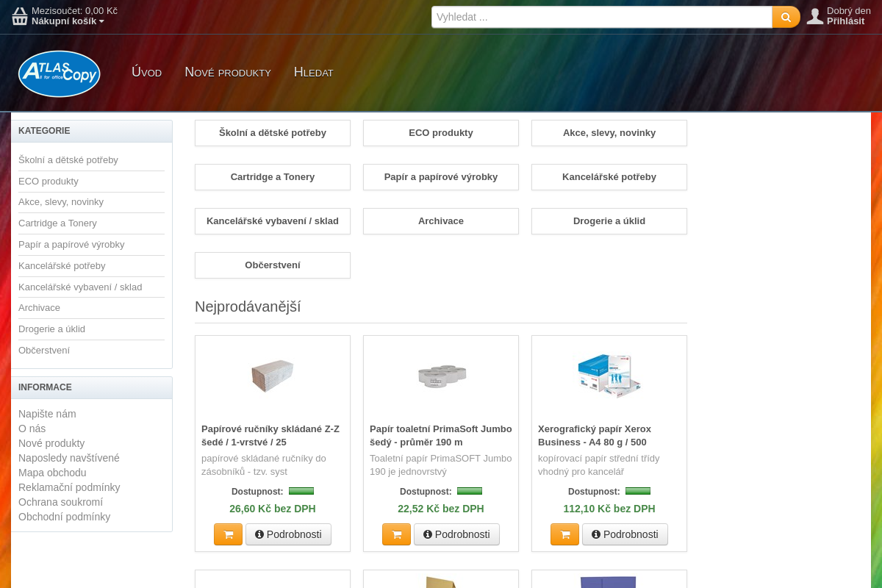Show Podrobnosti for Papírové ručníky
Screen dimensions: 882x588
[288, 534]
